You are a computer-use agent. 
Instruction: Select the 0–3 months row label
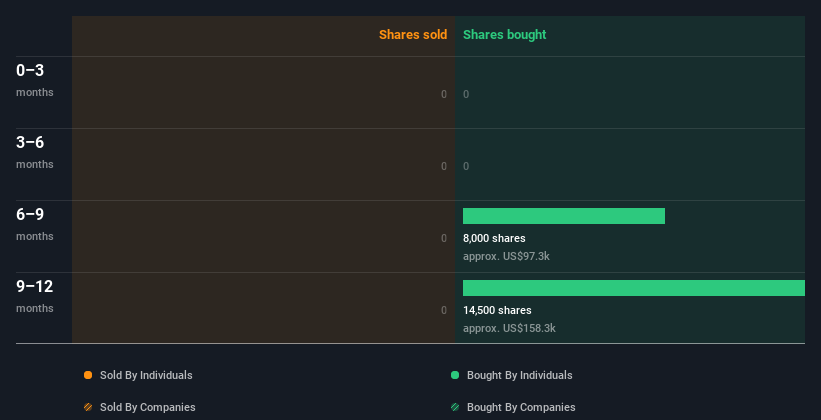point(35,80)
